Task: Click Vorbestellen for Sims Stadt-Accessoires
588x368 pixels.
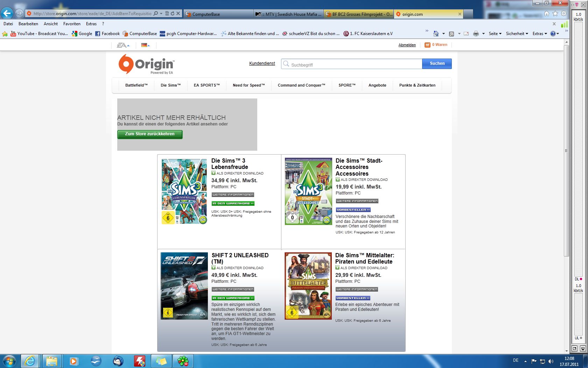Action: 353,210
